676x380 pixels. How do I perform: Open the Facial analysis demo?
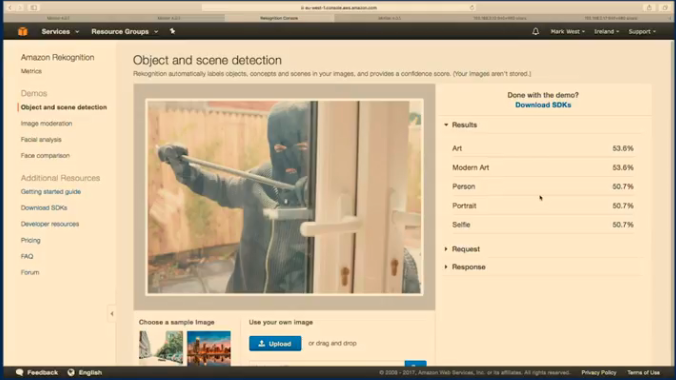[41, 140]
